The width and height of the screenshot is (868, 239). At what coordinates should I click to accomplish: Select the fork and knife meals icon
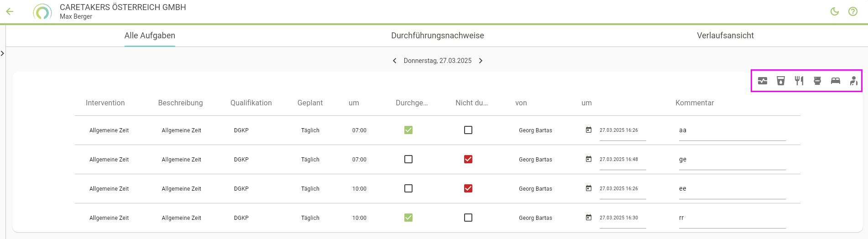pyautogui.click(x=799, y=81)
